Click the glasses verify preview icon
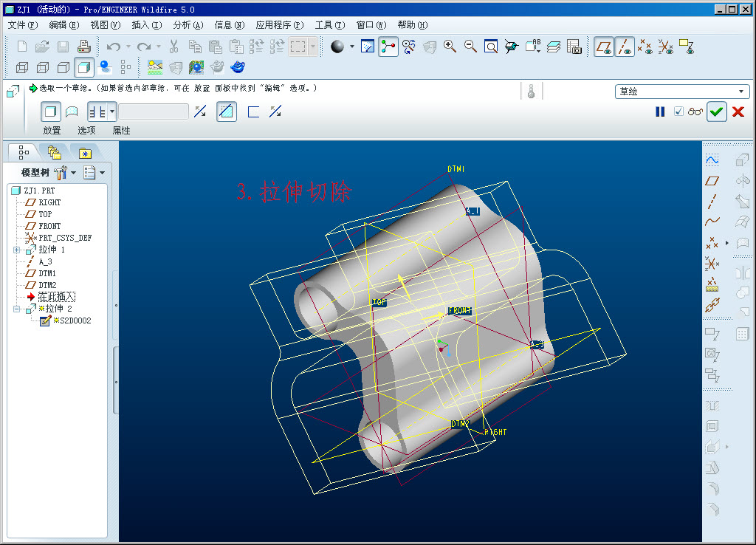 tap(695, 112)
